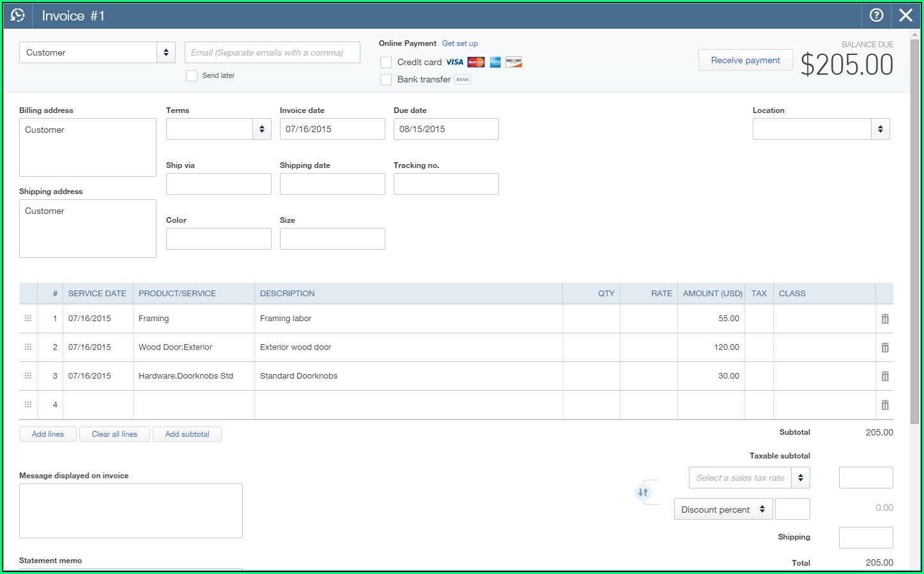Click the Clear all lines button
The width and height of the screenshot is (924, 574).
(114, 434)
